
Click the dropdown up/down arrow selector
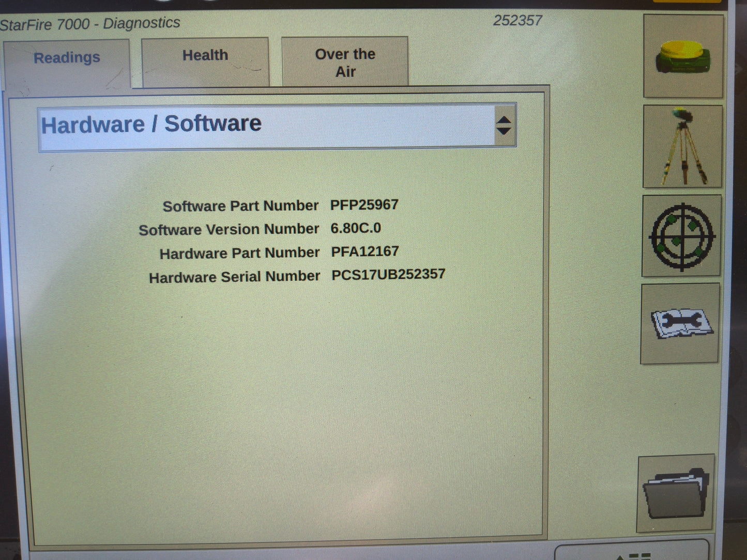[504, 126]
